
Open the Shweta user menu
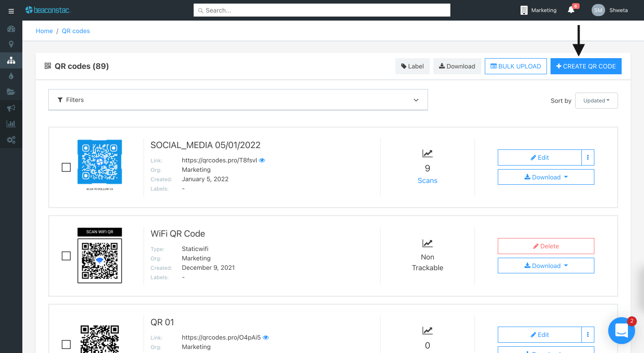(619, 10)
